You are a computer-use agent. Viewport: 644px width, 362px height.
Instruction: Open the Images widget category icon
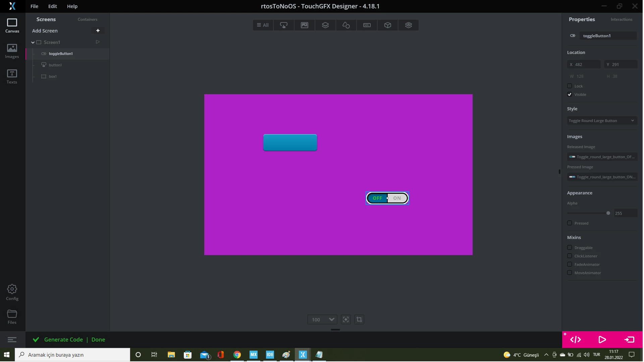pyautogui.click(x=305, y=25)
